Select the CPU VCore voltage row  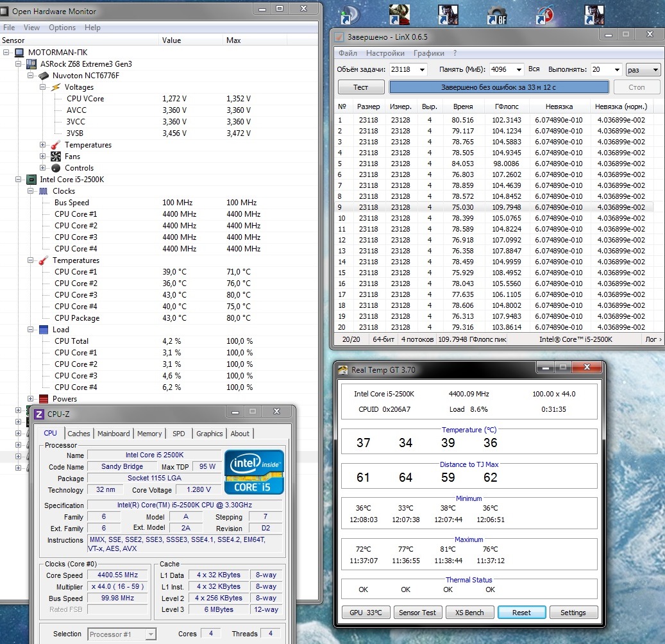point(158,98)
